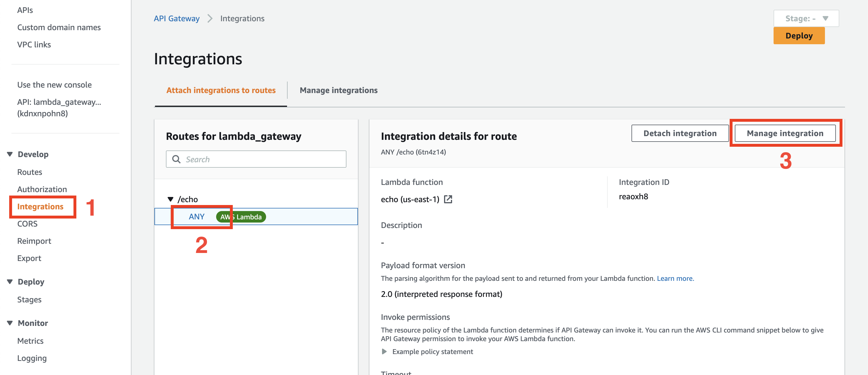Viewport: 868px width, 375px height.
Task: Go to API Gateway breadcrumb link
Action: (177, 19)
